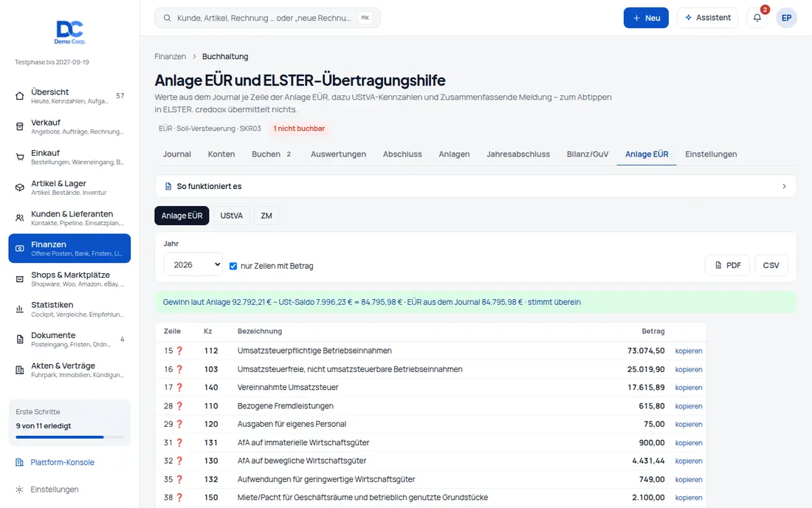Click the 9 von 11 erledigt text
The width and height of the screenshot is (812, 508).
44,425
